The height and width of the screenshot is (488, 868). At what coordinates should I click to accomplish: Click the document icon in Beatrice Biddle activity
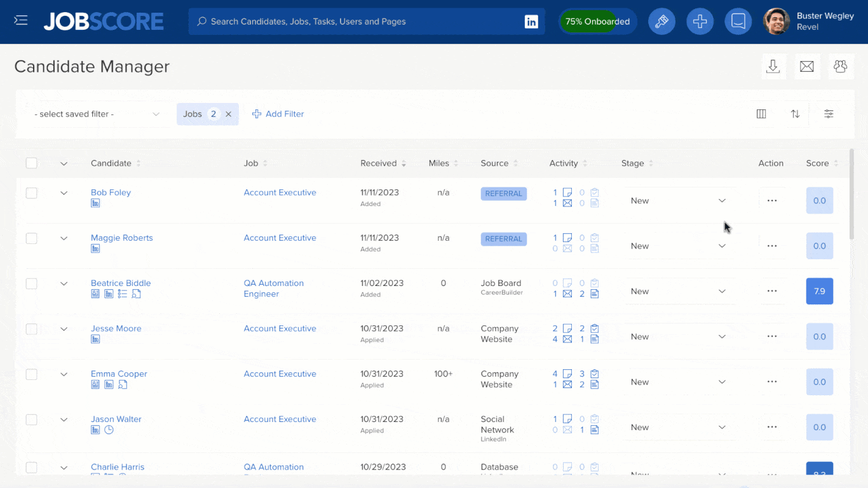click(x=595, y=294)
